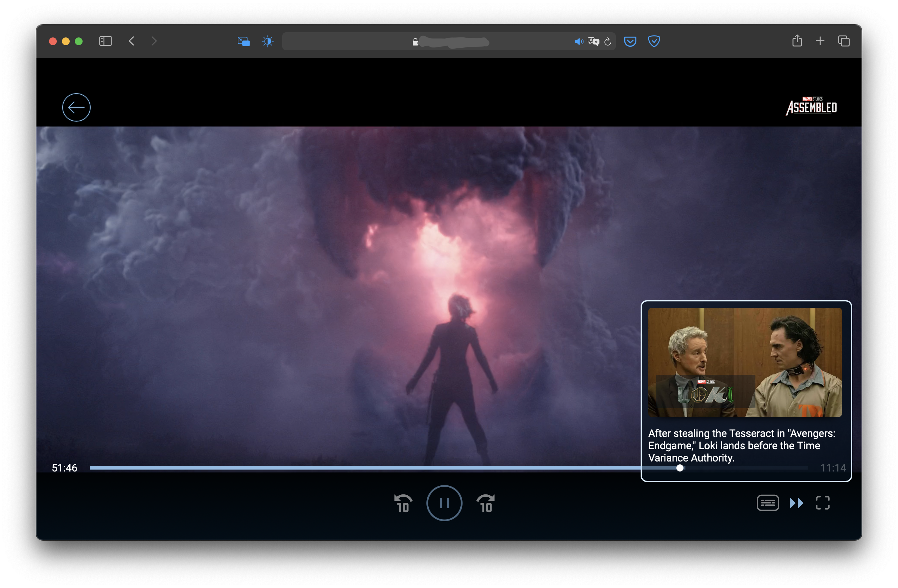
Task: Skip forward 10 seconds
Action: pos(485,504)
